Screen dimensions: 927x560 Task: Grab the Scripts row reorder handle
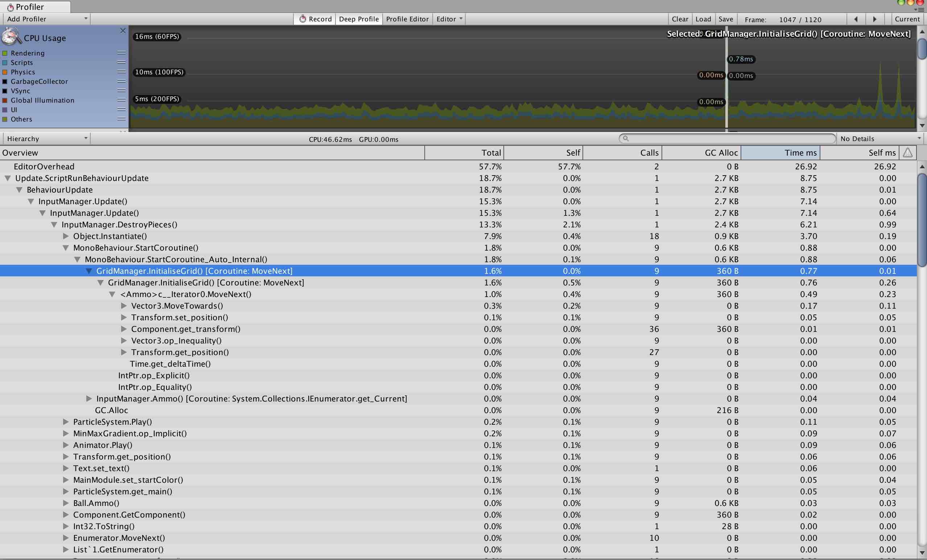coord(121,62)
